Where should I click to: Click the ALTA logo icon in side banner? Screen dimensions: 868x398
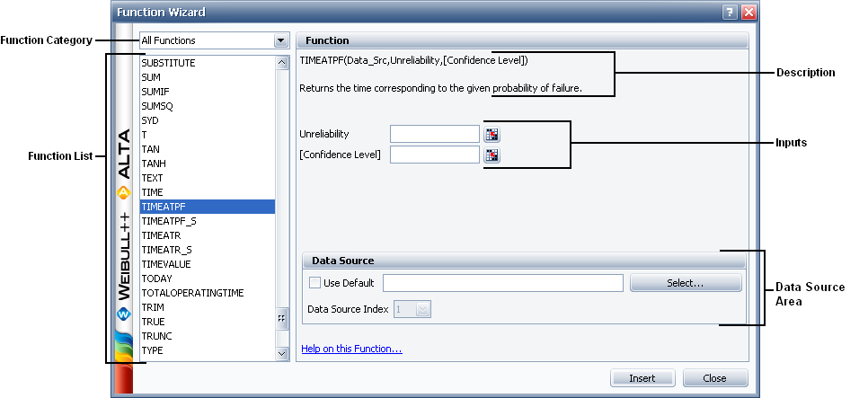pyautogui.click(x=124, y=191)
